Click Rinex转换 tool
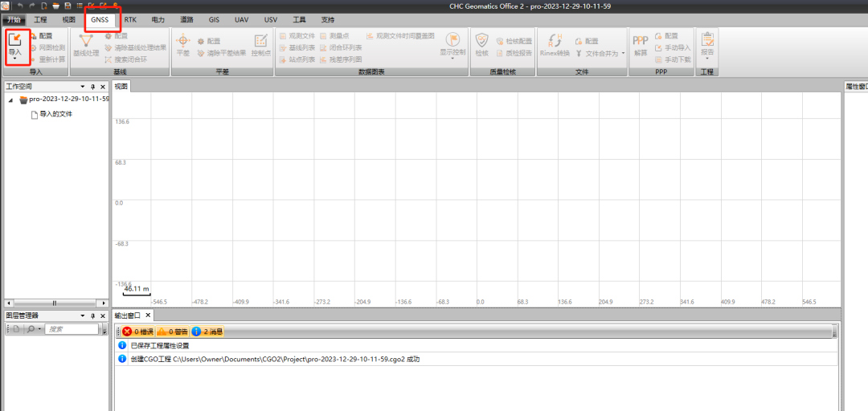Viewport: 868px width, 411px height. [555, 44]
